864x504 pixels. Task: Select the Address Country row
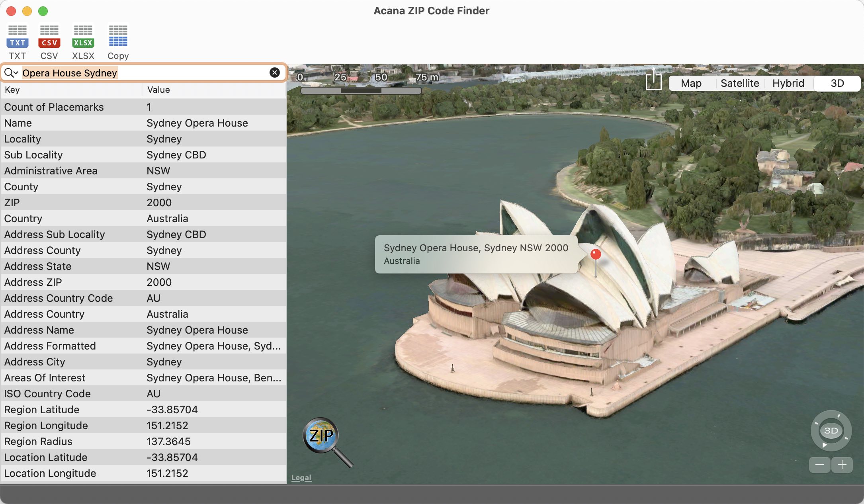143,314
